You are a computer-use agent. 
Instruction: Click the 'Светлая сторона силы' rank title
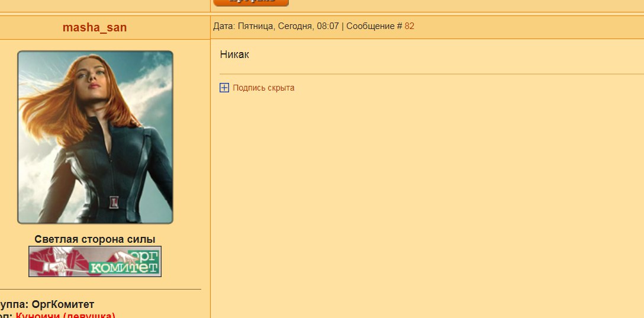[x=95, y=239]
